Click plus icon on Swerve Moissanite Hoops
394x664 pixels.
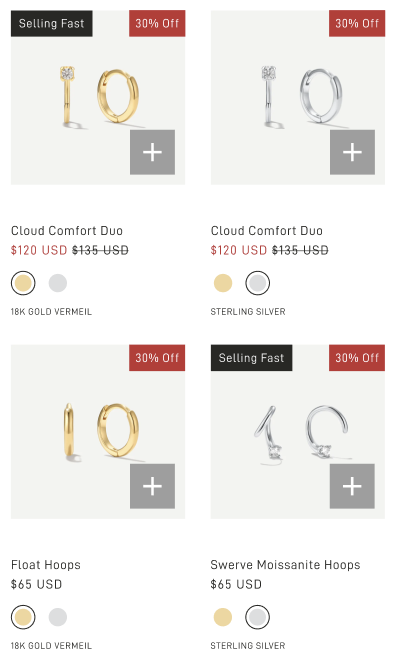point(352,486)
